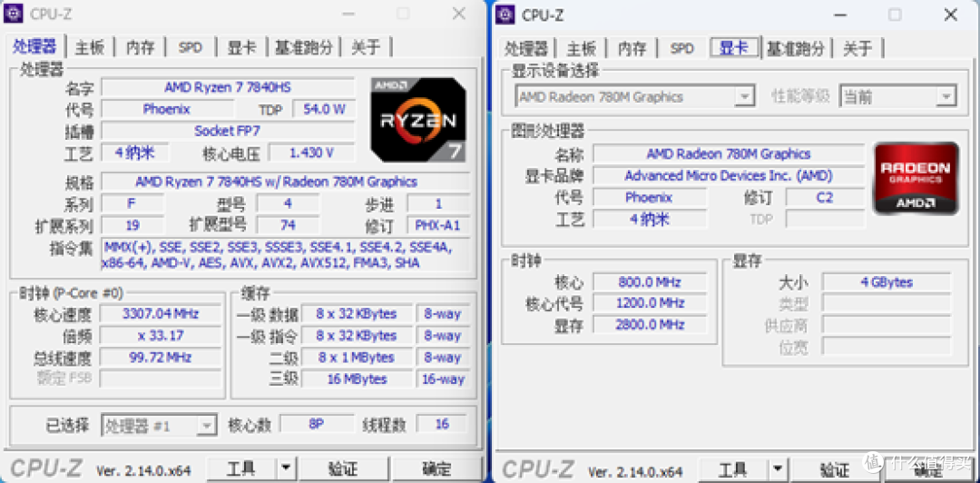This screenshot has width=980, height=483.
Task: Click the Radeon Graphics AMD logo badge
Action: point(916,178)
